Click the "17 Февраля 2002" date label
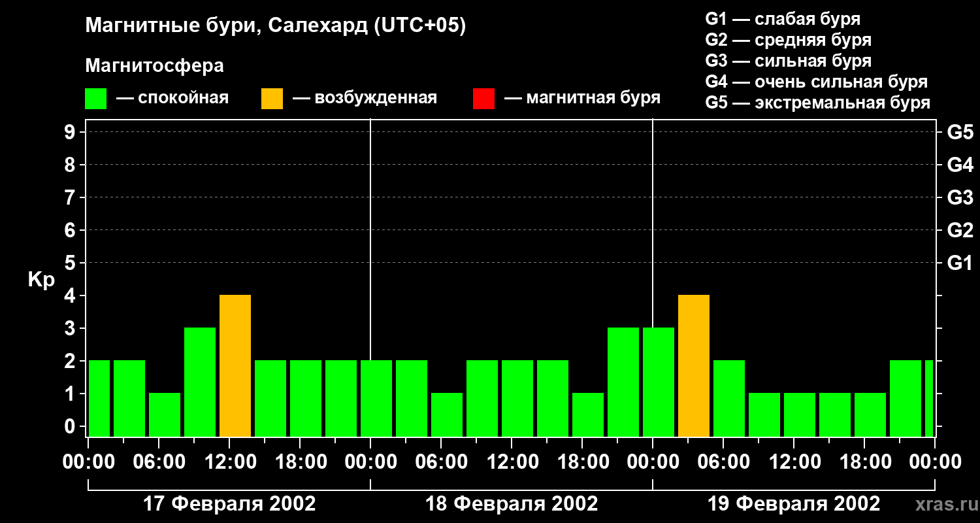 pos(229,504)
